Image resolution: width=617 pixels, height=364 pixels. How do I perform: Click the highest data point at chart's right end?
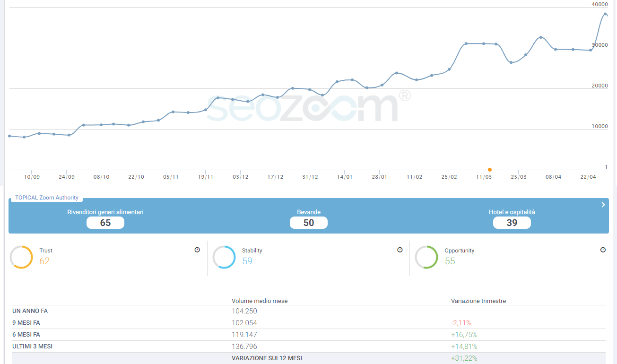pyautogui.click(x=605, y=14)
